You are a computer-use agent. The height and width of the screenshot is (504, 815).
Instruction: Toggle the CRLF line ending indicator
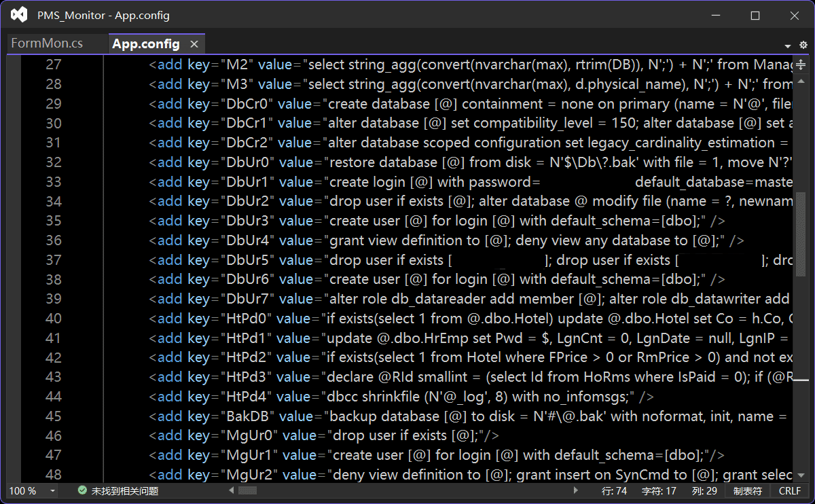tap(790, 490)
